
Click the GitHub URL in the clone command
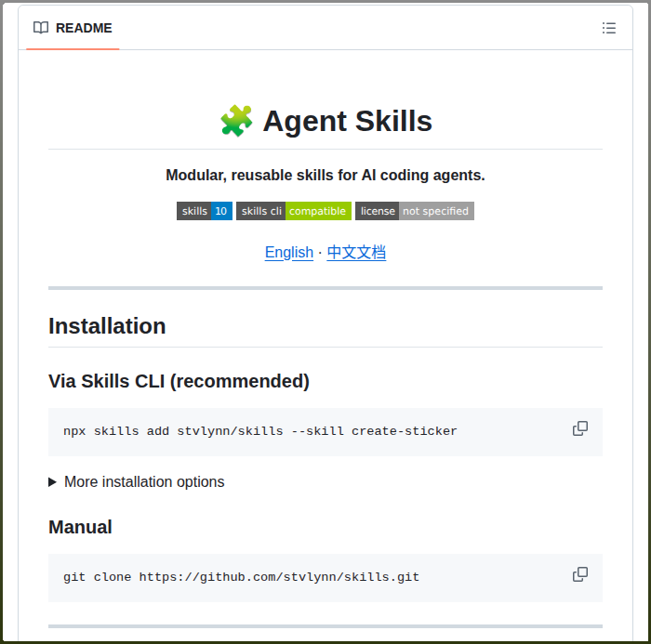tap(279, 577)
